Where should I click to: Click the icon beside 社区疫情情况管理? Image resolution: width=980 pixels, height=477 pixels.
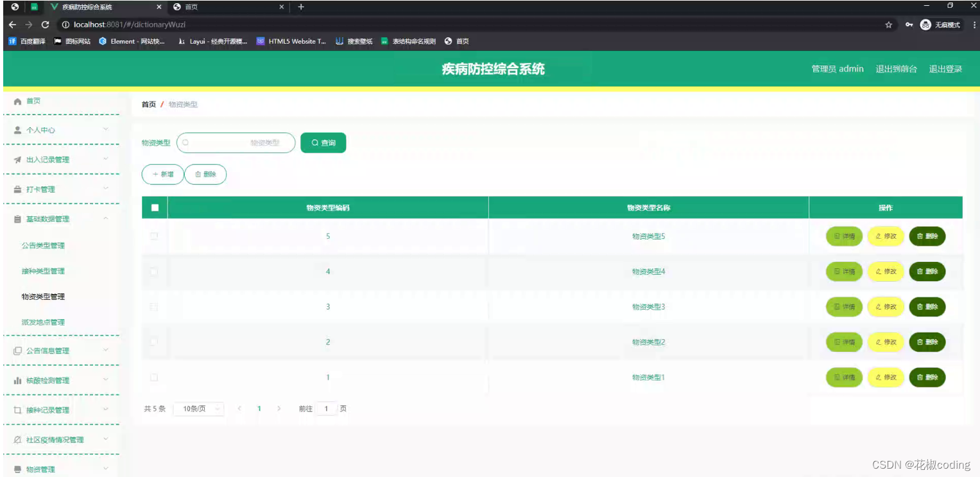18,440
